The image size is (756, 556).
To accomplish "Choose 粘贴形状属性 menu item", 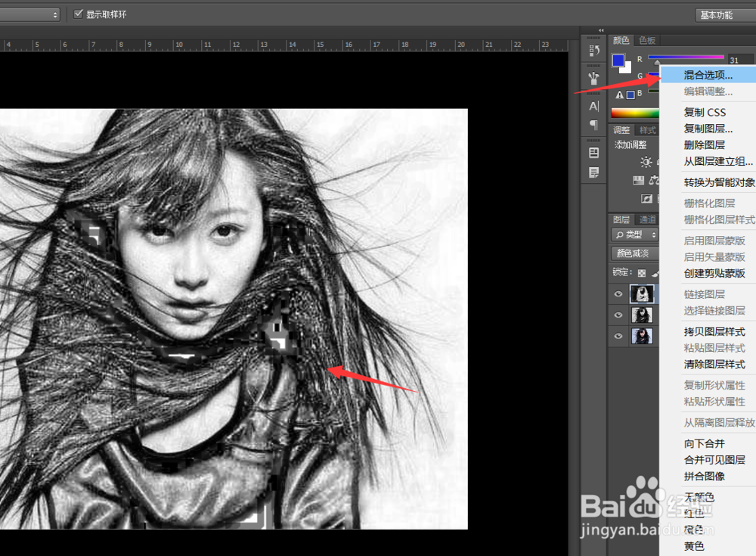I will [708, 402].
